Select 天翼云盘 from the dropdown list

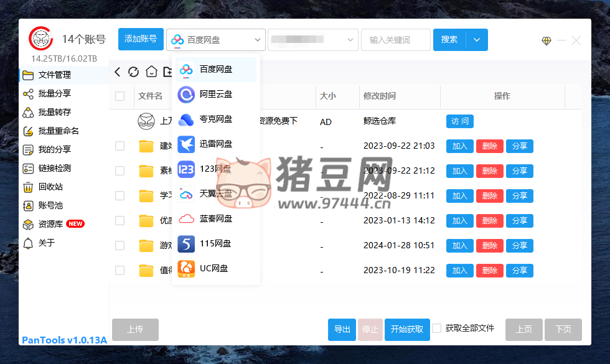point(216,194)
